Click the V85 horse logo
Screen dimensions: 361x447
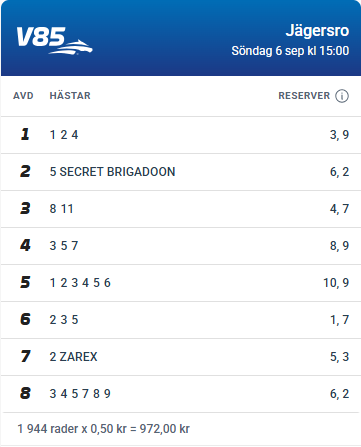[54, 41]
